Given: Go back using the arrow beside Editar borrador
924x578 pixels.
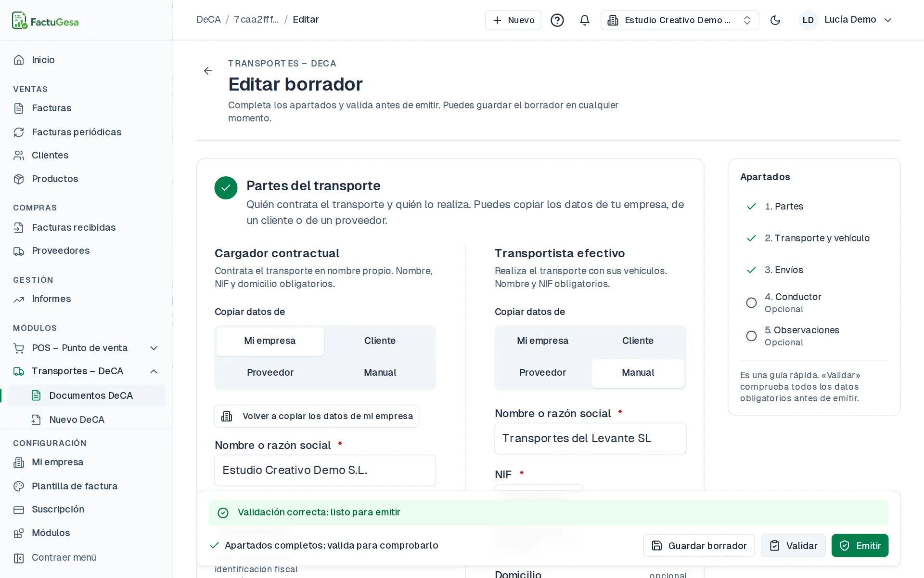Looking at the screenshot, I should [208, 71].
